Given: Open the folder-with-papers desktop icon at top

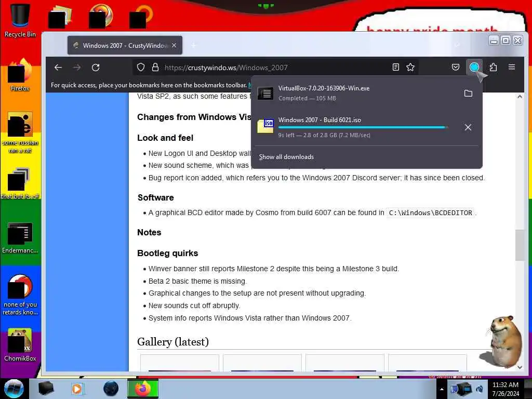Looking at the screenshot, I should pos(60,16).
